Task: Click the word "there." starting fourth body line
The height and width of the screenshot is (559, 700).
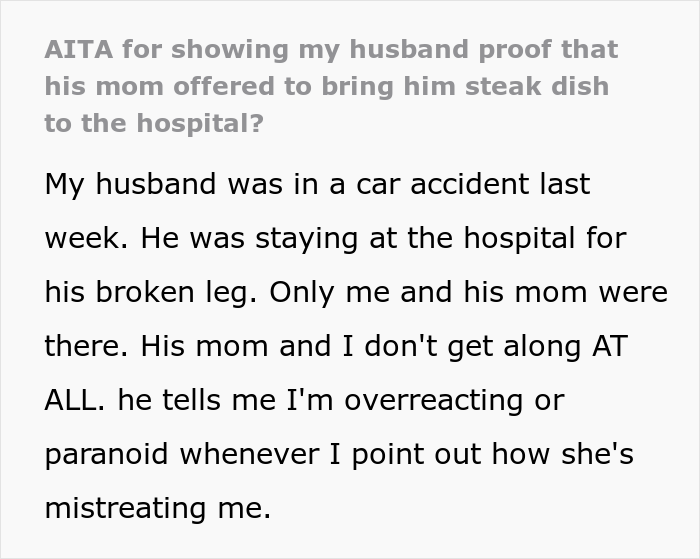Action: (x=87, y=346)
